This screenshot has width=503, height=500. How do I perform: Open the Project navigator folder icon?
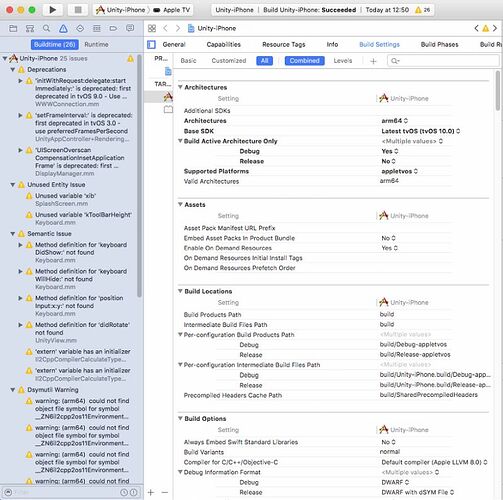tap(13, 29)
